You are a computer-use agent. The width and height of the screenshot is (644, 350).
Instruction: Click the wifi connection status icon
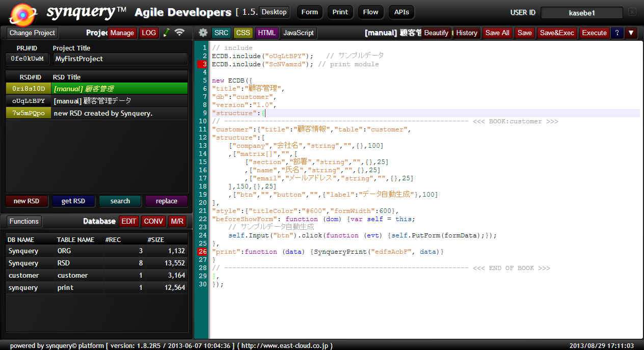(x=179, y=33)
